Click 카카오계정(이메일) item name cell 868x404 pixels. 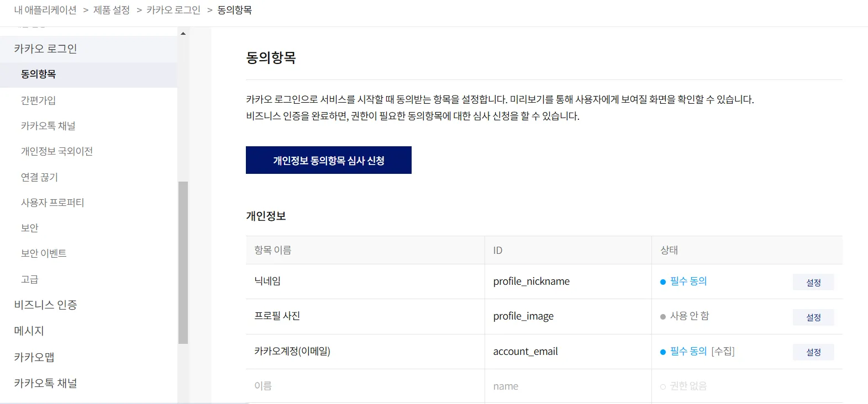point(365,352)
